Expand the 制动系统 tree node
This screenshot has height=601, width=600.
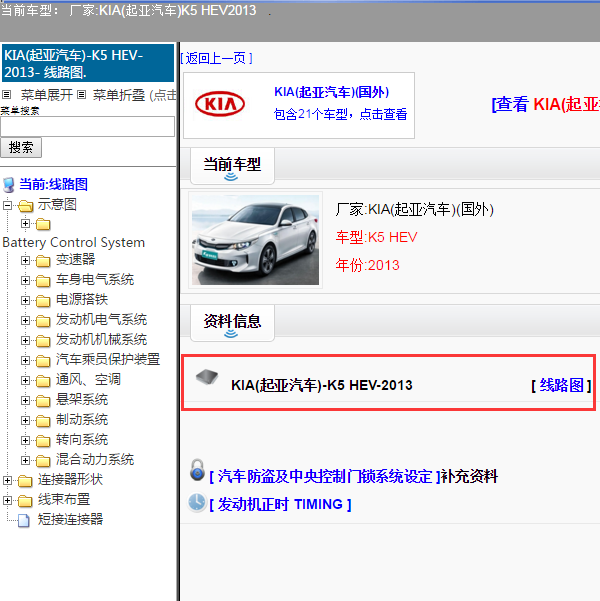point(25,420)
